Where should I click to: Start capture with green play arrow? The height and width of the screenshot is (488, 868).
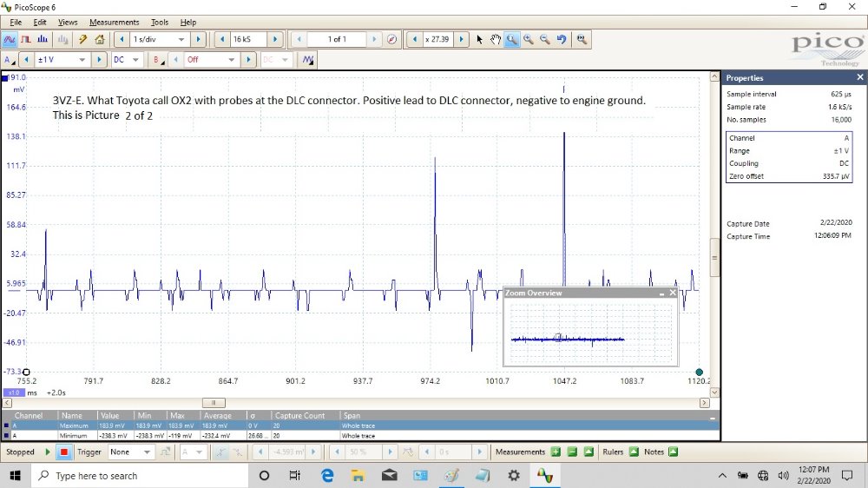[x=48, y=452]
